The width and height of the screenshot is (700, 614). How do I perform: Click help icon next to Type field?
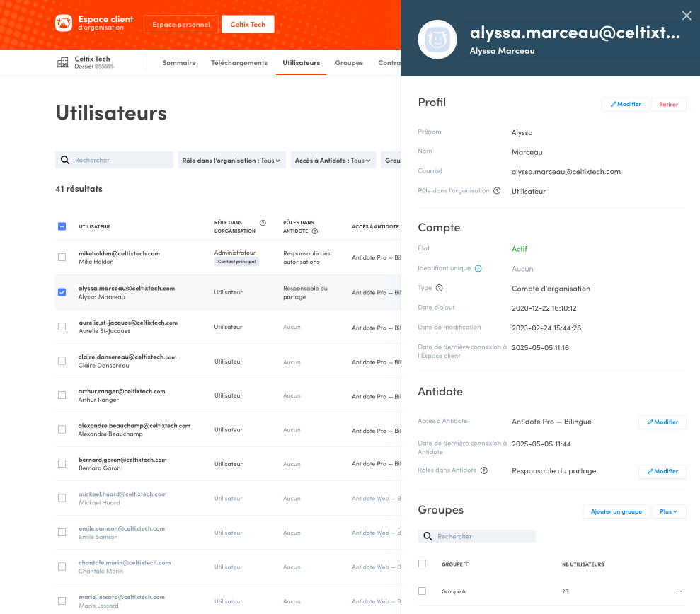click(440, 288)
